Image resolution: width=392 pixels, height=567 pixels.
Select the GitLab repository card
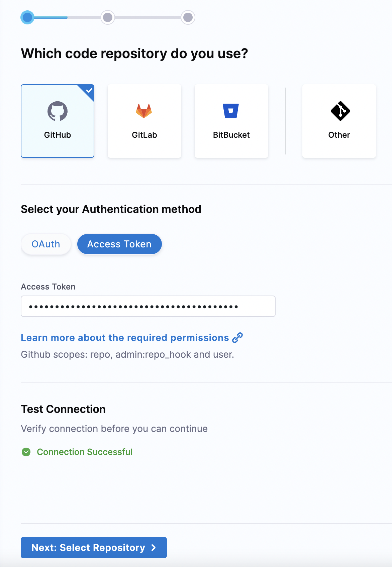pyautogui.click(x=144, y=121)
